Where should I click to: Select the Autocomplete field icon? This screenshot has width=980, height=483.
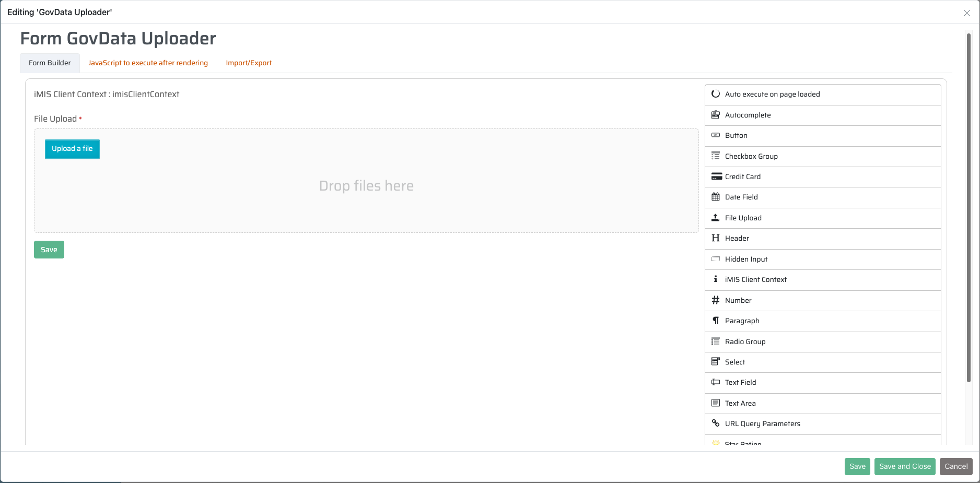716,115
